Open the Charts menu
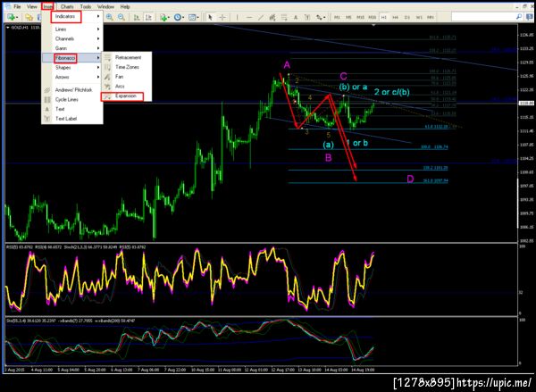 click(67, 6)
